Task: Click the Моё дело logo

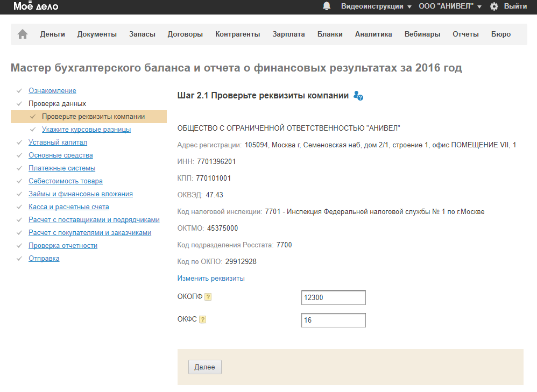Action: (36, 6)
